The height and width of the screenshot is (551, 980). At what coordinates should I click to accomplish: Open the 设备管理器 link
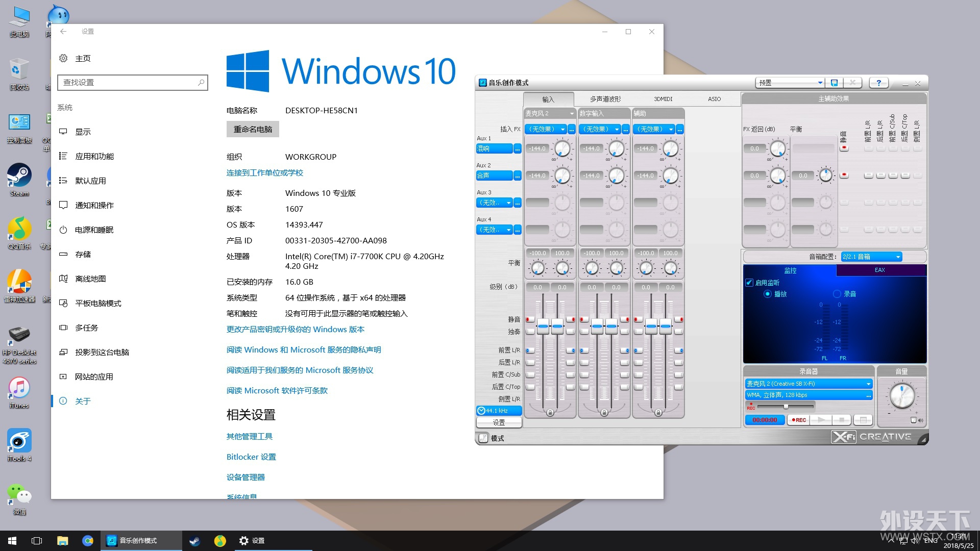246,477
